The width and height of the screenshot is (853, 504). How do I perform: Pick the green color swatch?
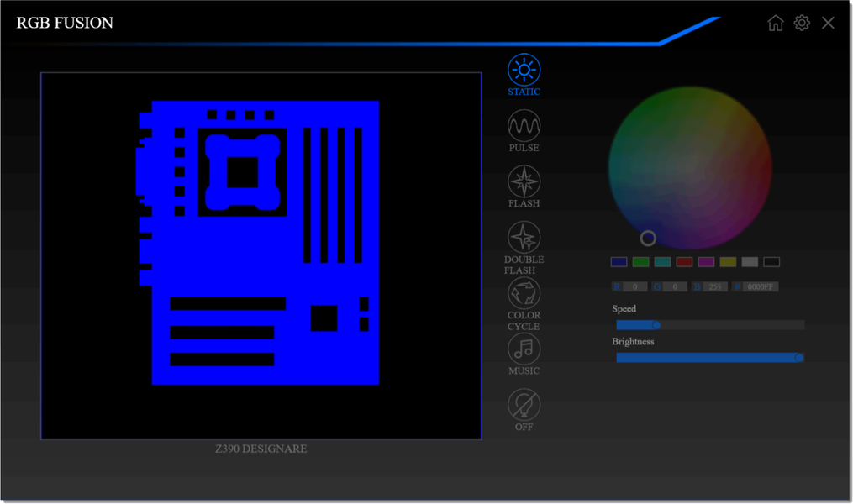(x=641, y=262)
